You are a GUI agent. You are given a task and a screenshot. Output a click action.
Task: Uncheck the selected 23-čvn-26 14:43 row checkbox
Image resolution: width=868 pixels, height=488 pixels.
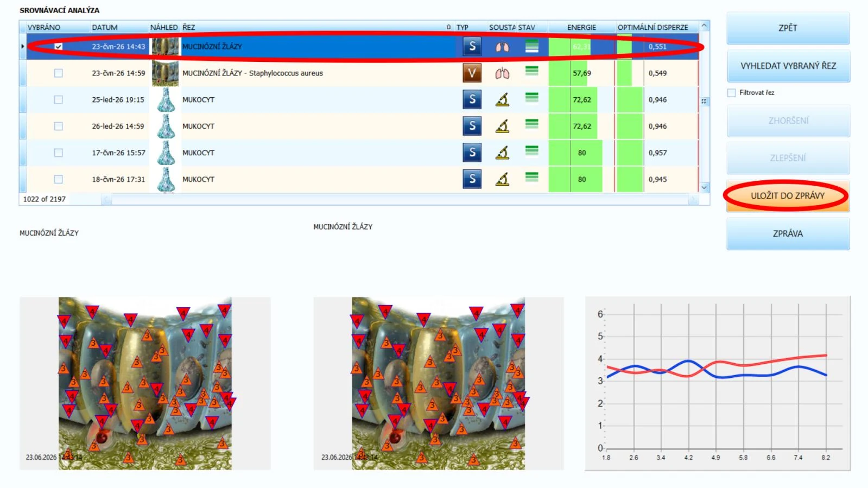pyautogui.click(x=59, y=47)
